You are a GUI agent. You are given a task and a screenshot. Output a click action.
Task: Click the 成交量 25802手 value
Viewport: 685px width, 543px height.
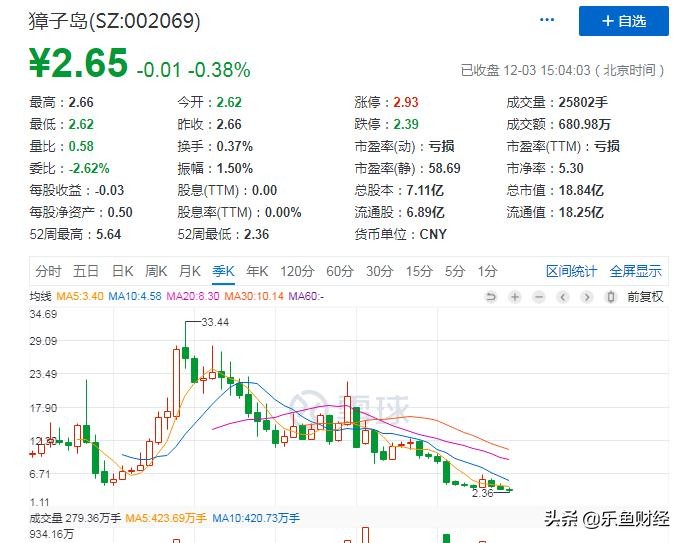pyautogui.click(x=583, y=102)
